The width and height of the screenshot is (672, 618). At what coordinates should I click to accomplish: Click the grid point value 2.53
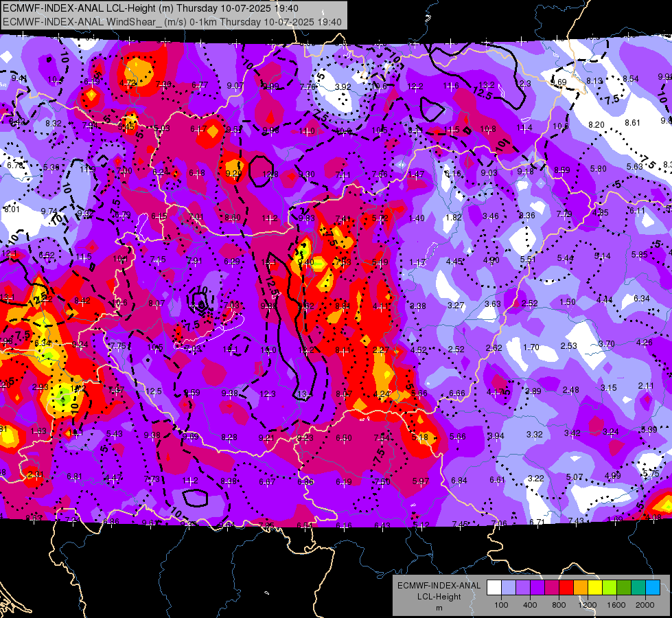pyautogui.click(x=569, y=345)
